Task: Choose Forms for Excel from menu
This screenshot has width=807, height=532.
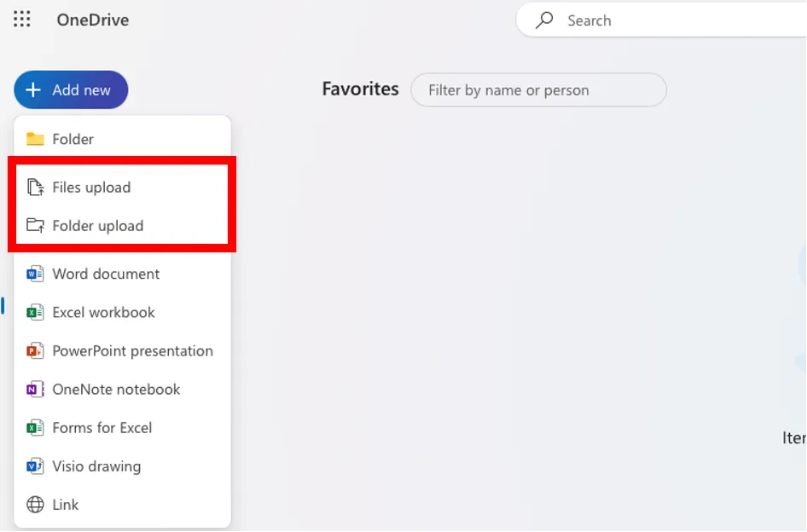Action: pos(102,428)
